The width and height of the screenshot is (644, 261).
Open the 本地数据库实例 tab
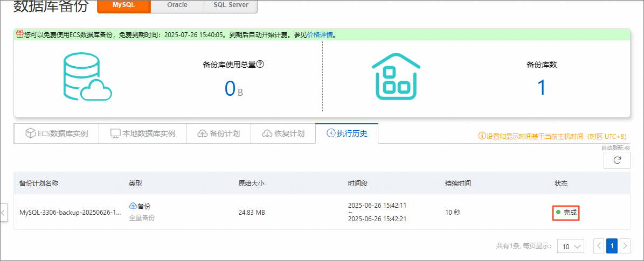coord(142,133)
